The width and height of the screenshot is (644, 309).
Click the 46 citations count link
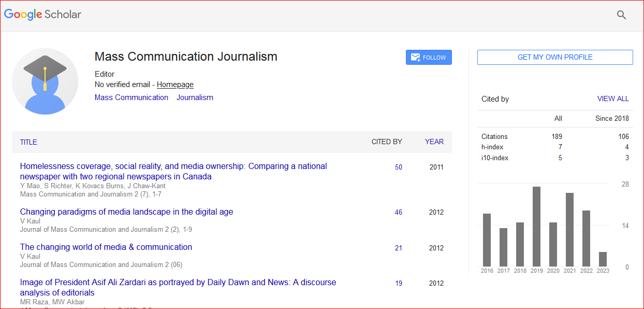(398, 212)
